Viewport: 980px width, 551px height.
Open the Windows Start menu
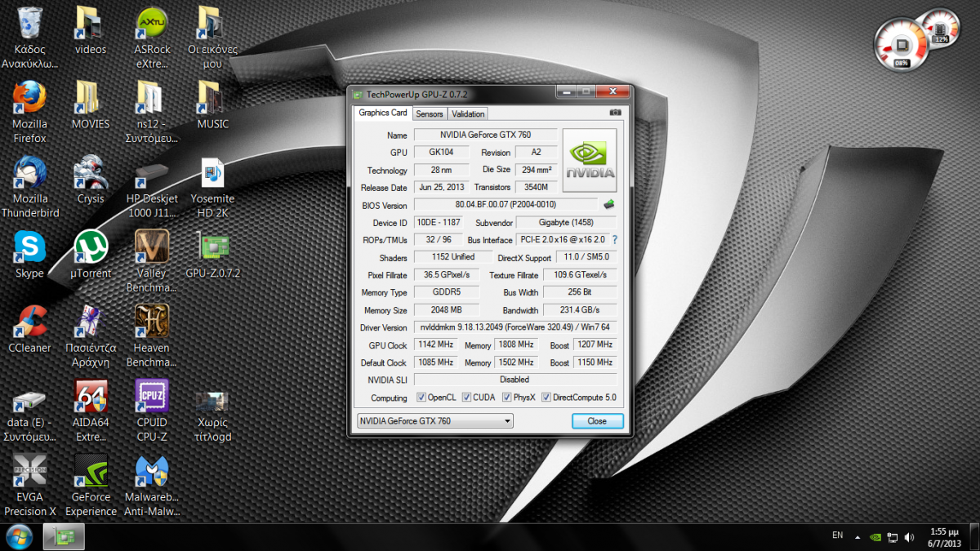(x=18, y=536)
